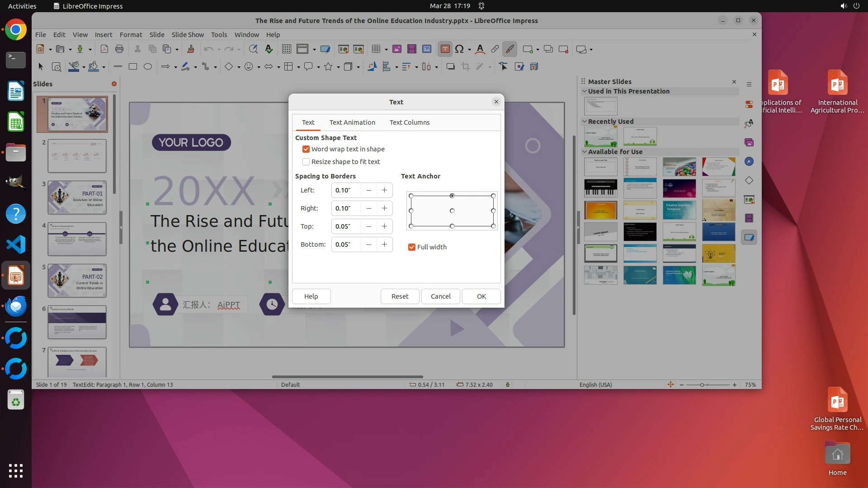868x488 pixels.
Task: Collapse the Recently Used section
Action: 585,122
